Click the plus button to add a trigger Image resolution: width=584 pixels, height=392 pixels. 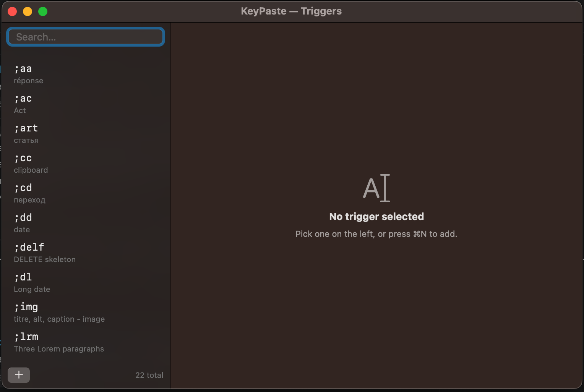[19, 375]
